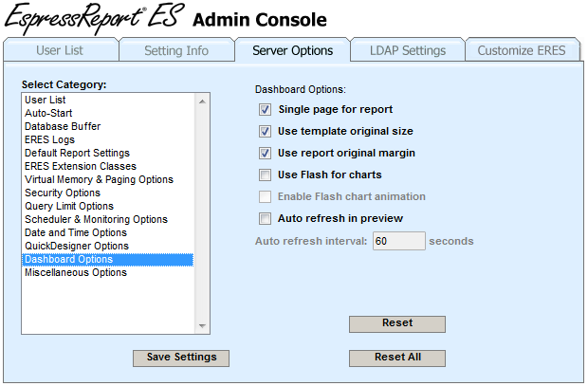Screen dimensions: 588x386
Task: Pick the Query Limit Options category
Action: pyautogui.click(x=107, y=206)
